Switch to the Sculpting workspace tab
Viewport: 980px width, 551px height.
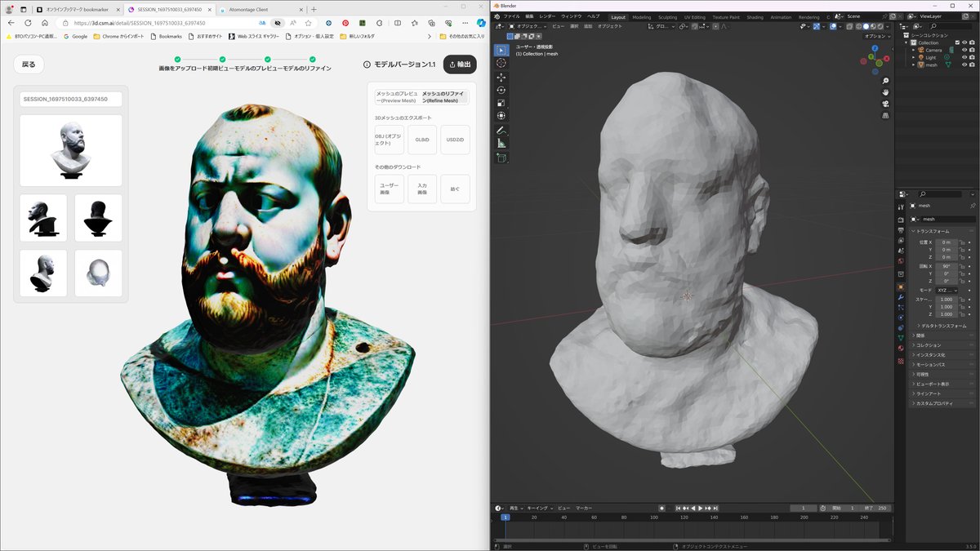[x=668, y=16]
